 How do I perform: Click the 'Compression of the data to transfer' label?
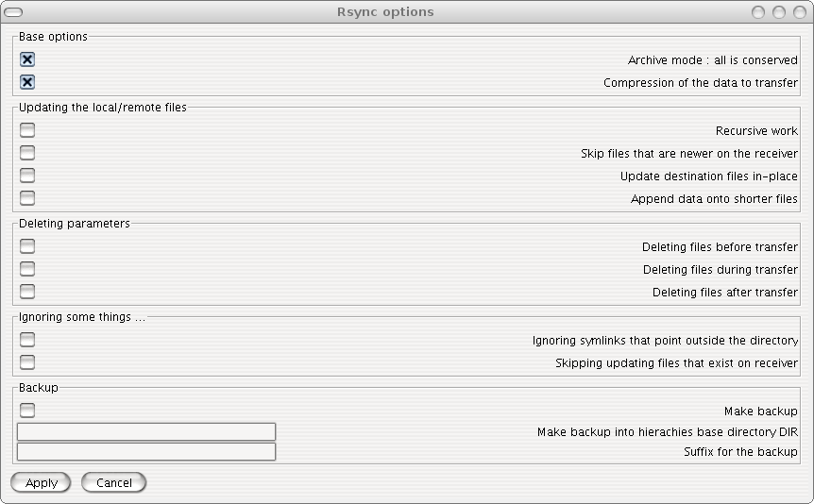click(701, 82)
